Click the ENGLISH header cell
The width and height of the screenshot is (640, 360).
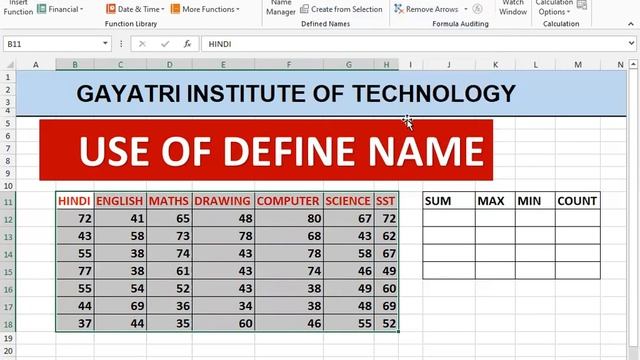[120, 201]
